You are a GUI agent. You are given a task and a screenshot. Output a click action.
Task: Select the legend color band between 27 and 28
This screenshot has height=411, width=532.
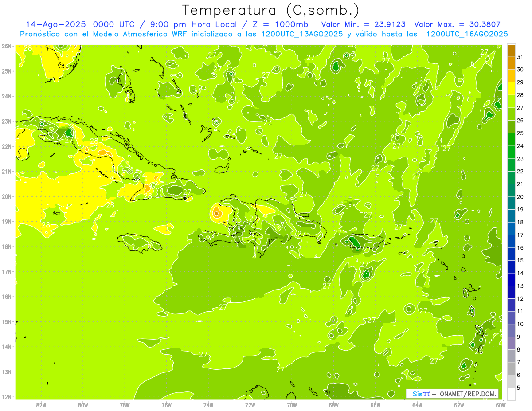pos(511,101)
